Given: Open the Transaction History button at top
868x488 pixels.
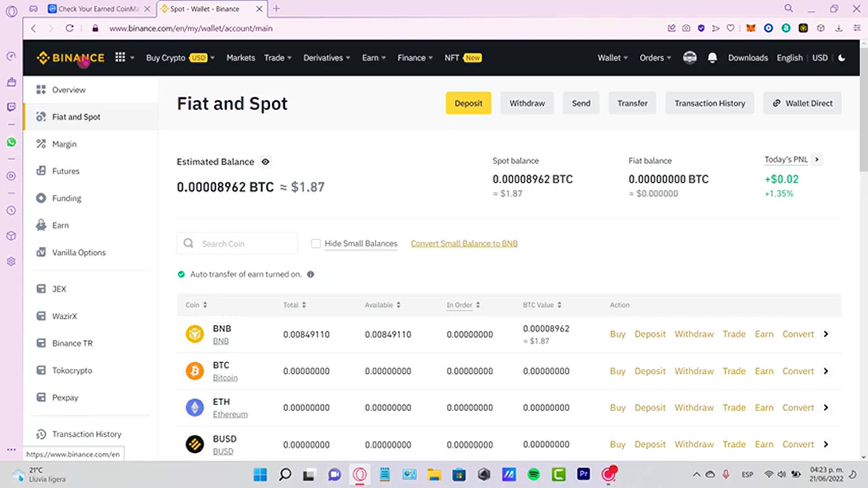Looking at the screenshot, I should coord(710,103).
